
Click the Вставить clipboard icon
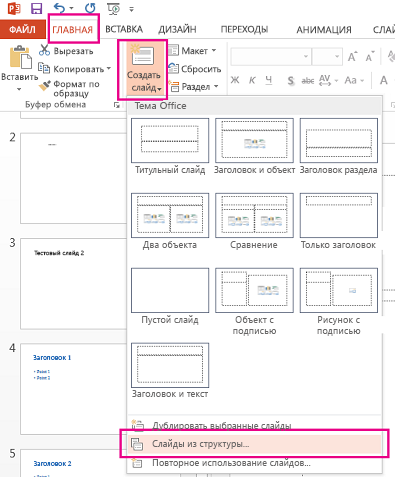point(20,57)
